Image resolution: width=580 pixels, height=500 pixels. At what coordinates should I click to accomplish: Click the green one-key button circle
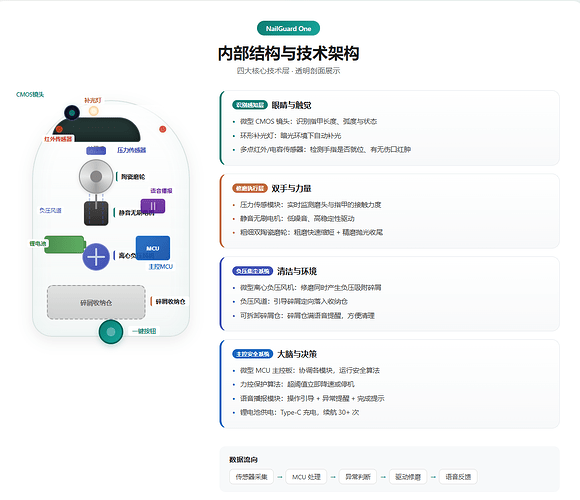pos(111,332)
